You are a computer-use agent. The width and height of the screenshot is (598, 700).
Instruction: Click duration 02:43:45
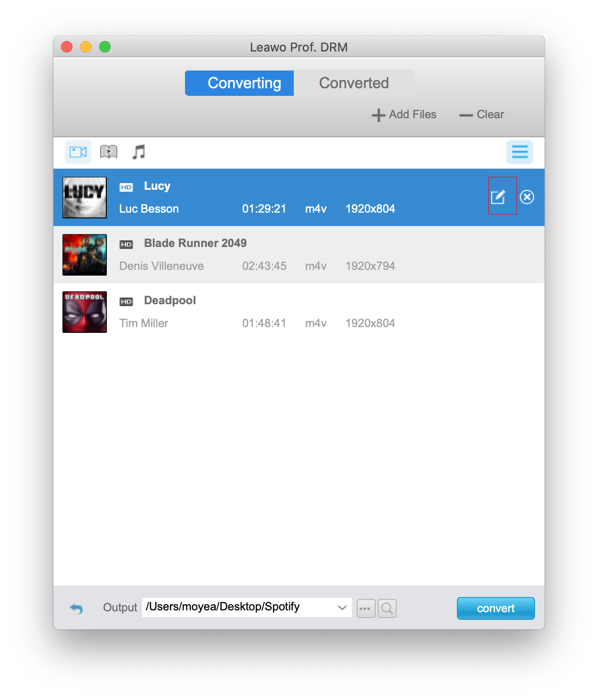pyautogui.click(x=264, y=266)
